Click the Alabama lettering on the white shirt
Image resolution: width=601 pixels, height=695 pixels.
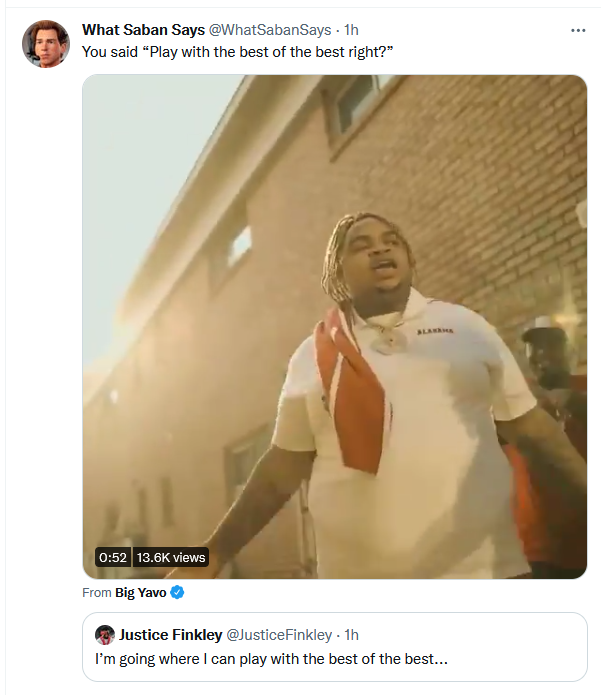click(x=435, y=329)
